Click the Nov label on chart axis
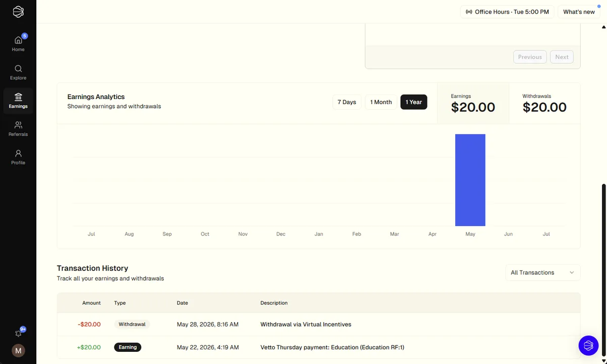Viewport: 607px width, 364px height. [x=243, y=234]
